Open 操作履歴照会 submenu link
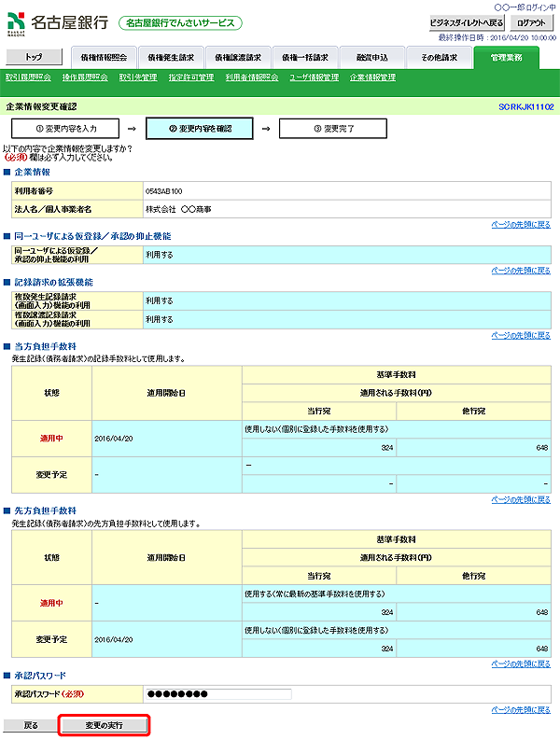Image resolution: width=560 pixels, height=740 pixels. click(85, 77)
